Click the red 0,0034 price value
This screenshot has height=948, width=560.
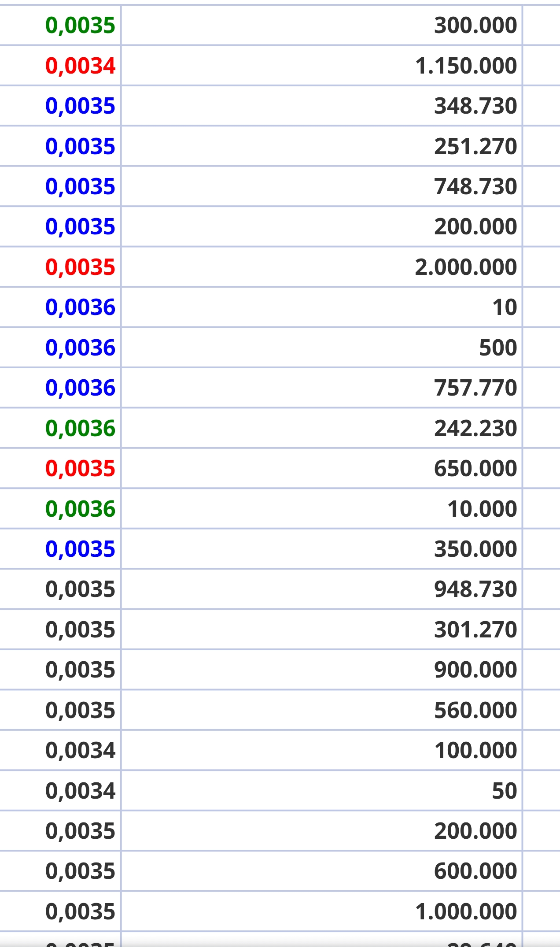tap(80, 66)
